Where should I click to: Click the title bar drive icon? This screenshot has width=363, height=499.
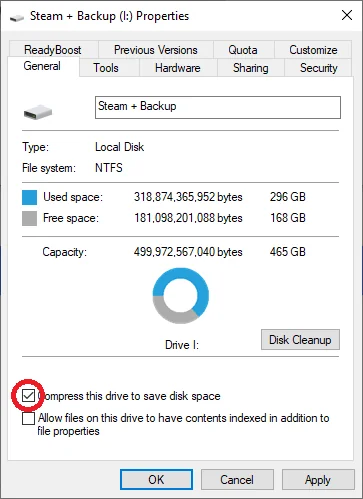click(17, 17)
